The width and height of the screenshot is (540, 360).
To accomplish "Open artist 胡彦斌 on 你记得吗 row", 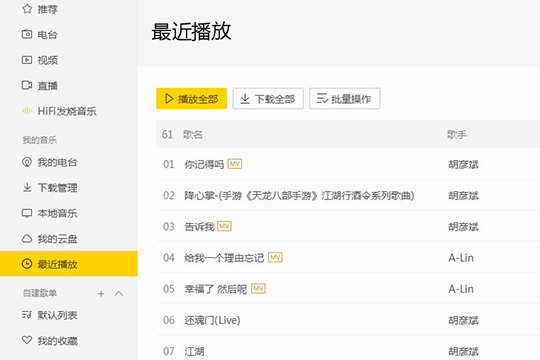I will click(x=463, y=164).
